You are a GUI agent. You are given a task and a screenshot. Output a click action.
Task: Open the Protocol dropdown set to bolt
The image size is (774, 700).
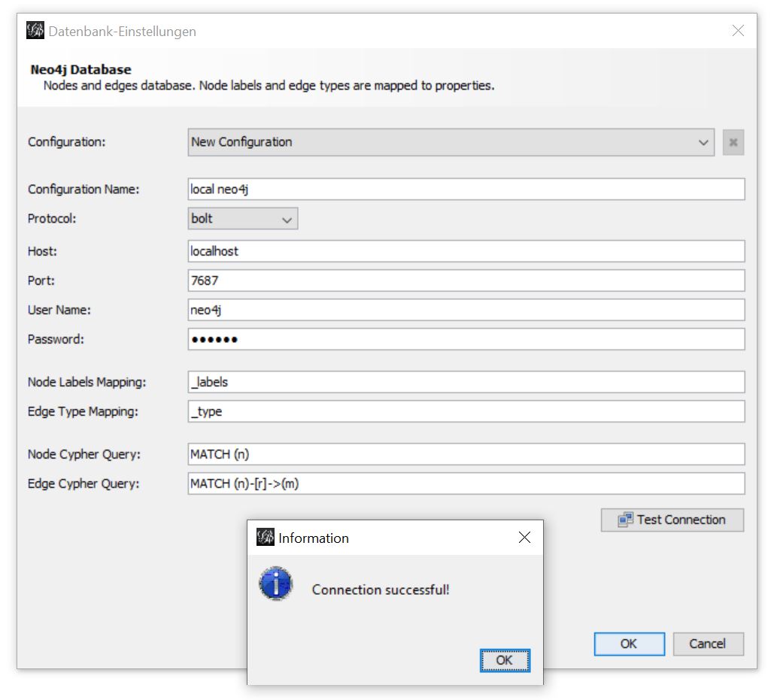(242, 219)
